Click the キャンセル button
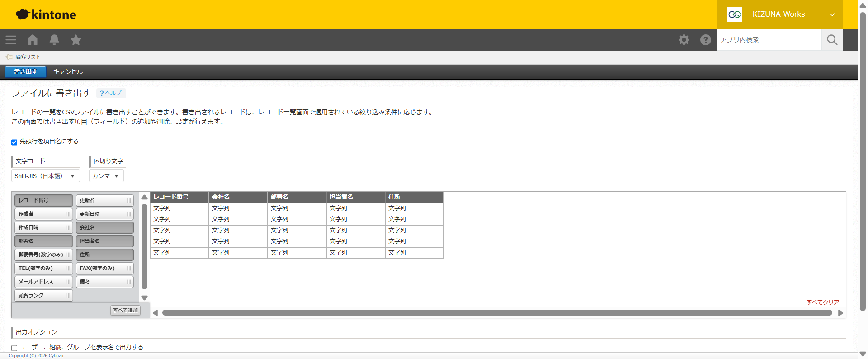Viewport: 868px width, 359px height. 68,71
